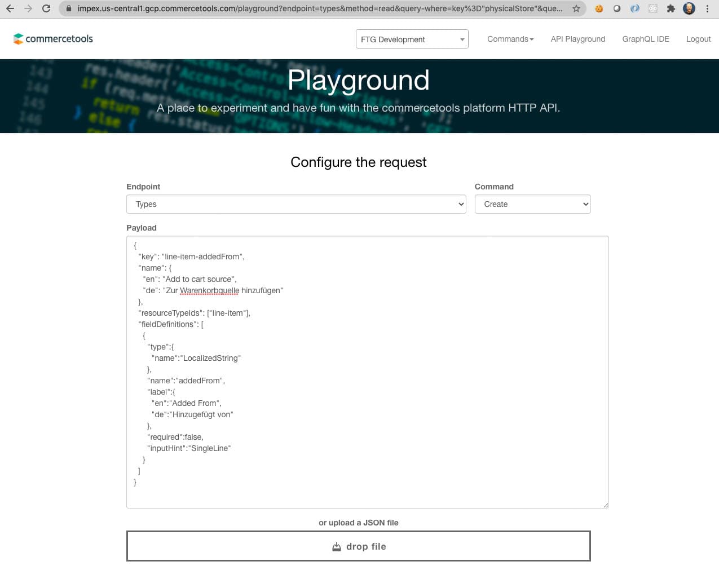Click the Endpoint label
Image resolution: width=719 pixels, height=588 pixels.
(x=143, y=187)
